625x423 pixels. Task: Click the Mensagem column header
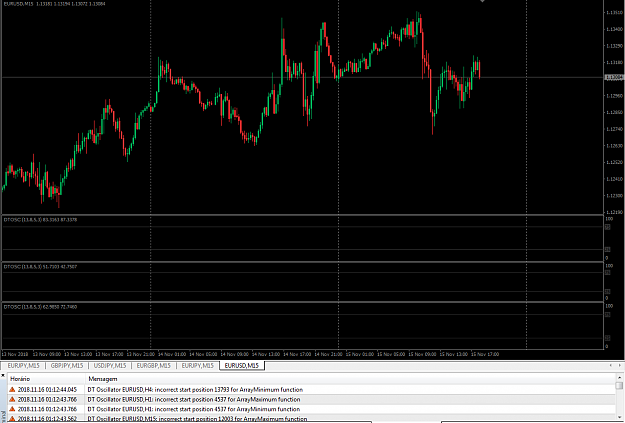coord(103,379)
